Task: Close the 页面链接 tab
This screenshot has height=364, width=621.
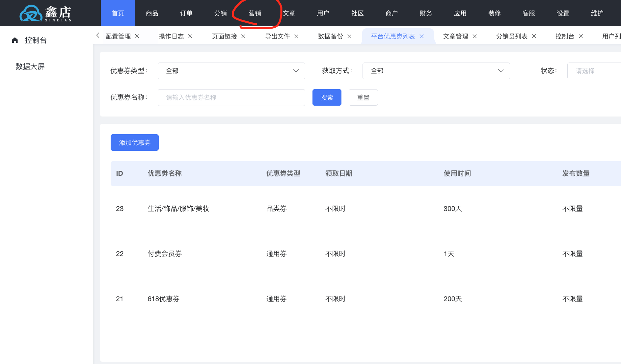Action: pyautogui.click(x=243, y=36)
